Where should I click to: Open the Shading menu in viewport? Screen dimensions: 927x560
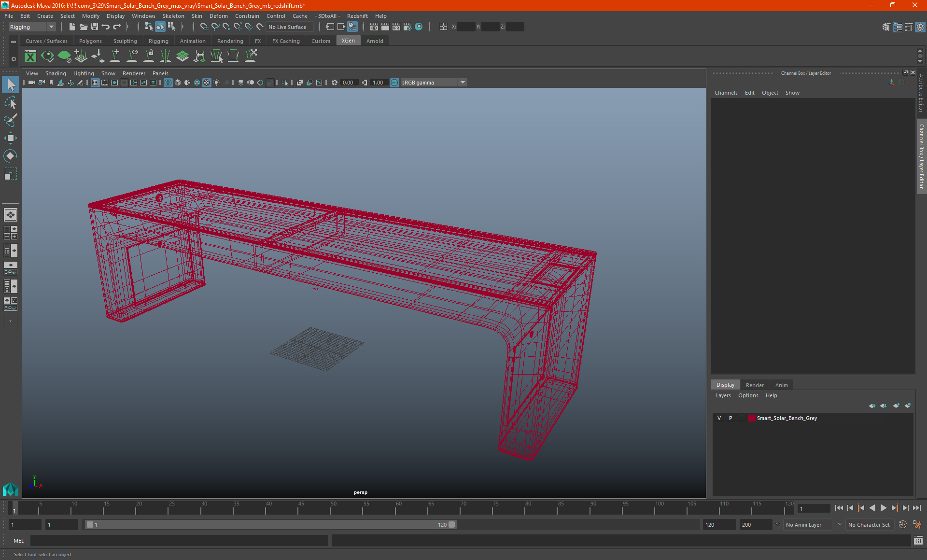coord(56,73)
